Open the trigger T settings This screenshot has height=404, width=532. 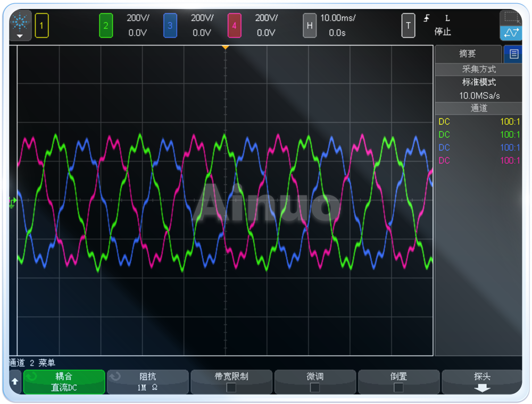(x=408, y=26)
